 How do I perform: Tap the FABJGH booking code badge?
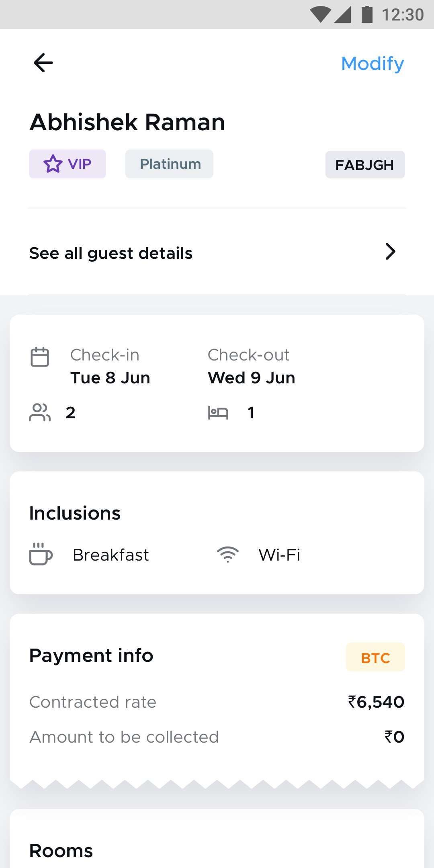pyautogui.click(x=365, y=165)
